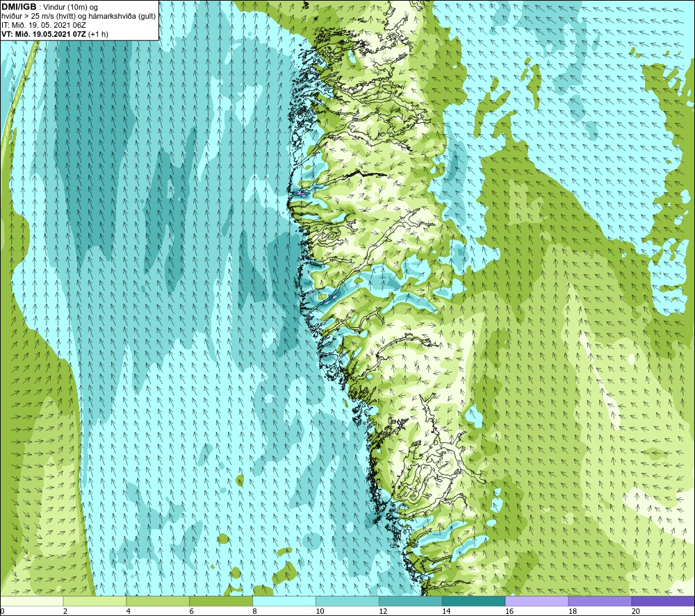The height and width of the screenshot is (616, 695).
Task: Click the "0" label on the wind scale
Action: click(x=2, y=612)
